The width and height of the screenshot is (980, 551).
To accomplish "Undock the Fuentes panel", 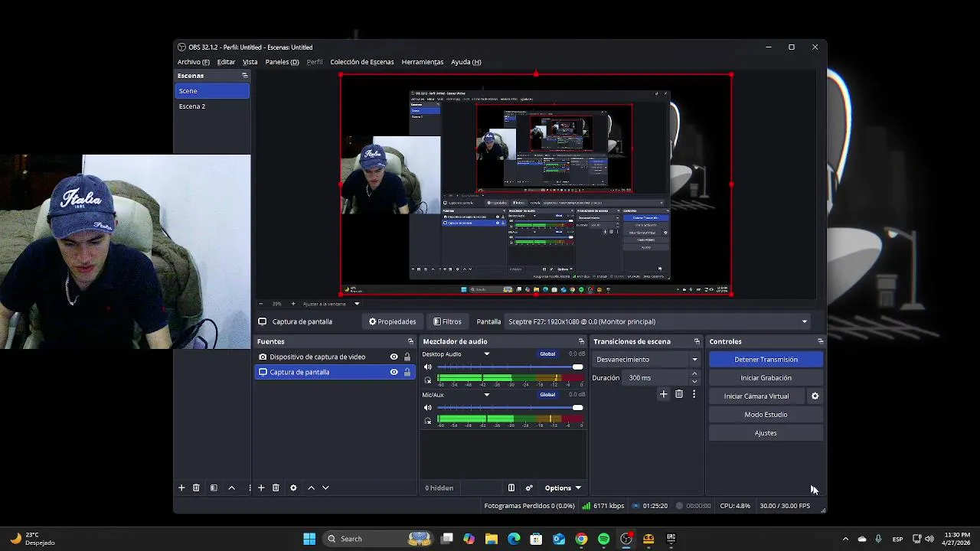I will [410, 341].
